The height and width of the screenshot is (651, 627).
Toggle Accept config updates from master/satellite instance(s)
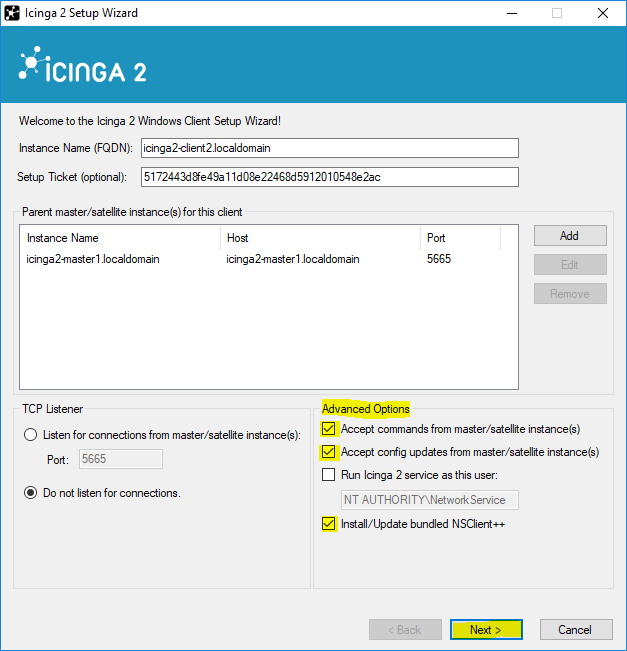[328, 452]
